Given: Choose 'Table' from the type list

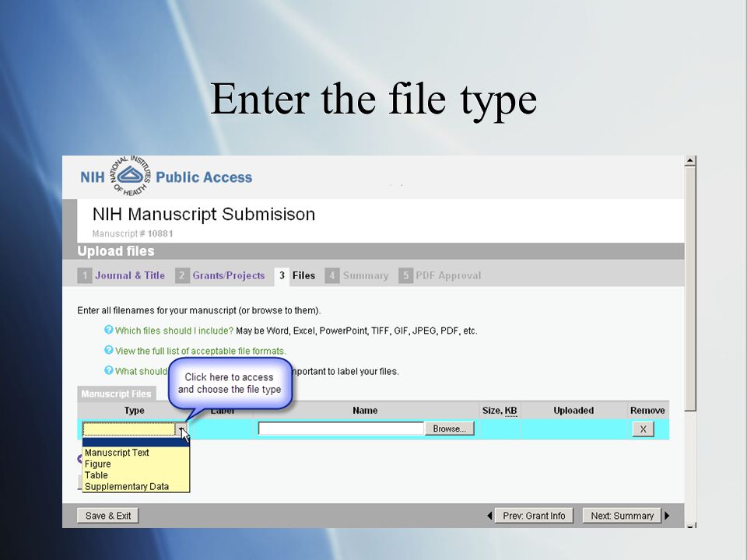Looking at the screenshot, I should point(135,475).
